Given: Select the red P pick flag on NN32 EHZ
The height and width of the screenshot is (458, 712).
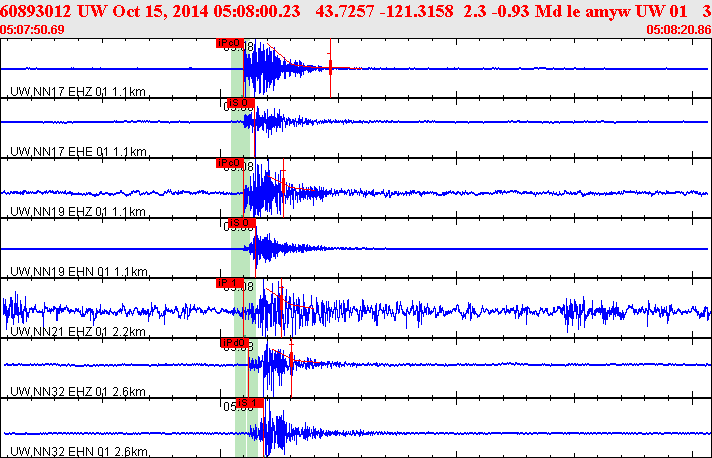Looking at the screenshot, I should [234, 343].
